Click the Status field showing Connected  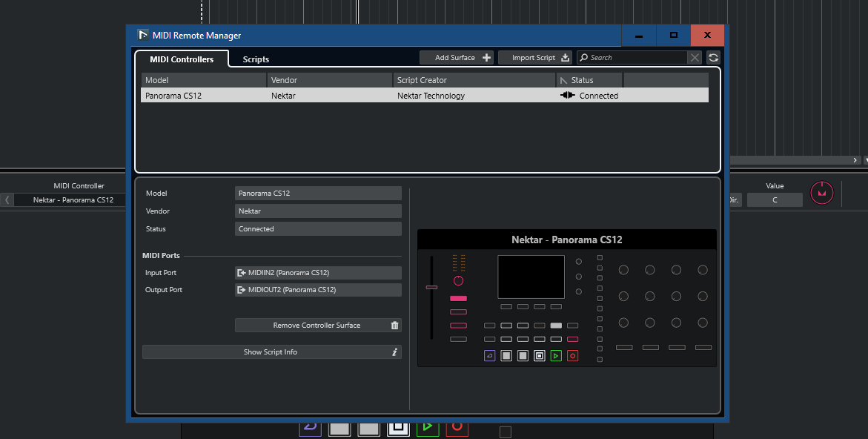coord(318,228)
